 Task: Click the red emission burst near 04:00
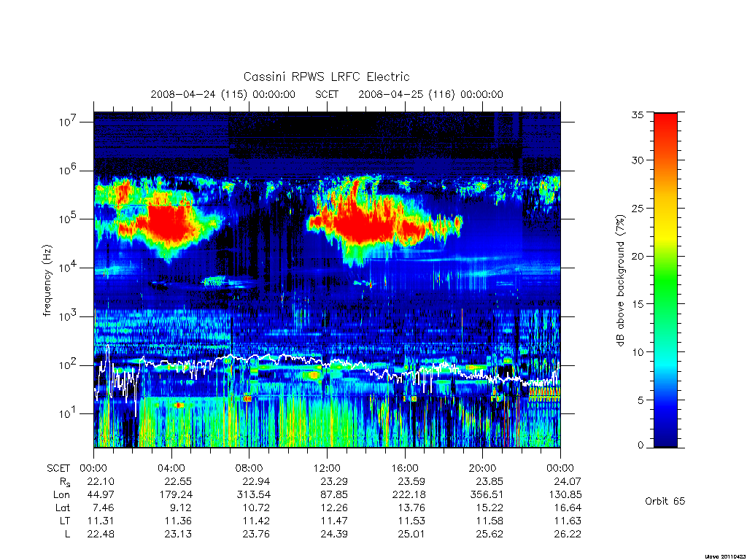(168, 223)
